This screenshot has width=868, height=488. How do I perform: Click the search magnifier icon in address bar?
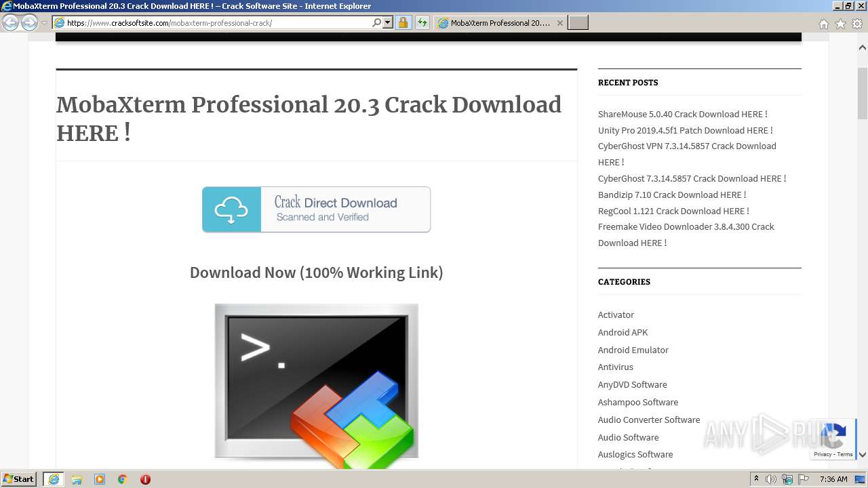(x=377, y=23)
